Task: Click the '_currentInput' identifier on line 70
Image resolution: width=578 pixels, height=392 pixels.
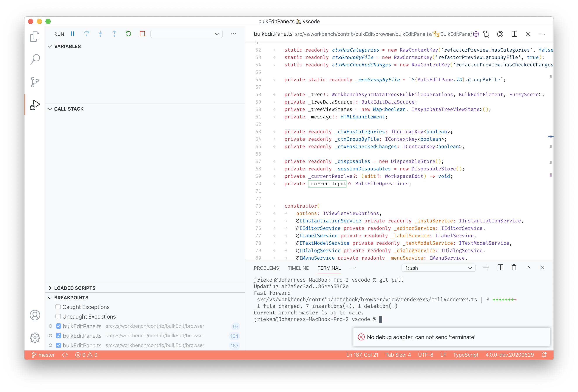Action: (x=327, y=184)
